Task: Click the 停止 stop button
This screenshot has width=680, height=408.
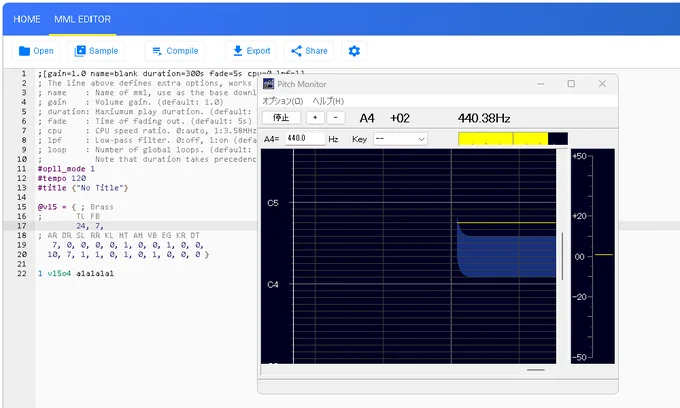Action: [281, 118]
